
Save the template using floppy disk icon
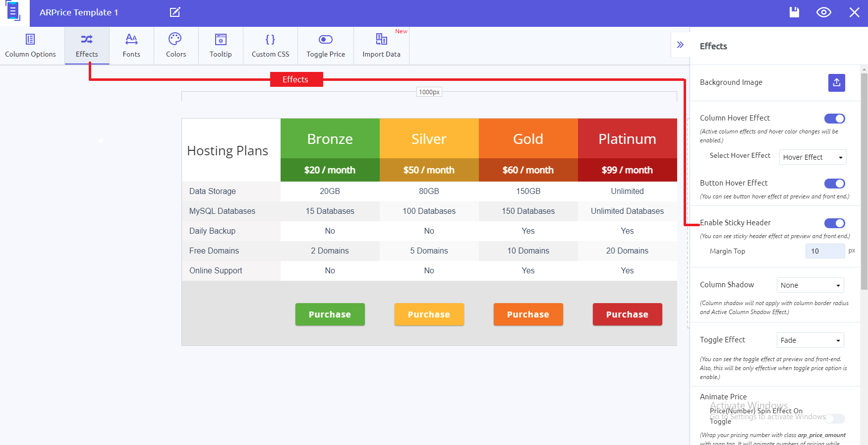[794, 12]
